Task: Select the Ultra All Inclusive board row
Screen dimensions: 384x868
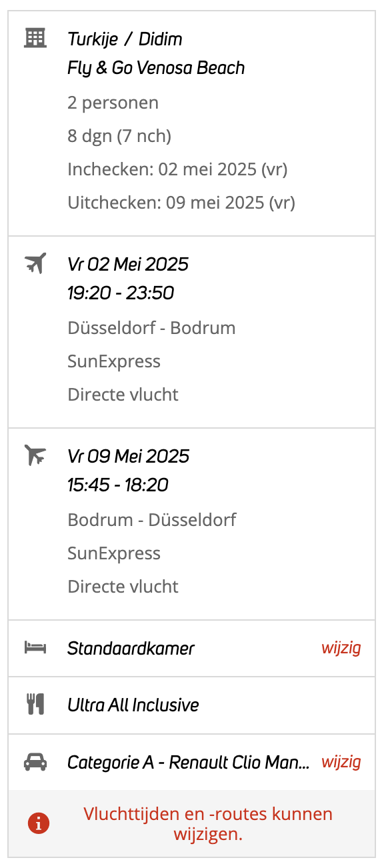Action: (x=192, y=705)
